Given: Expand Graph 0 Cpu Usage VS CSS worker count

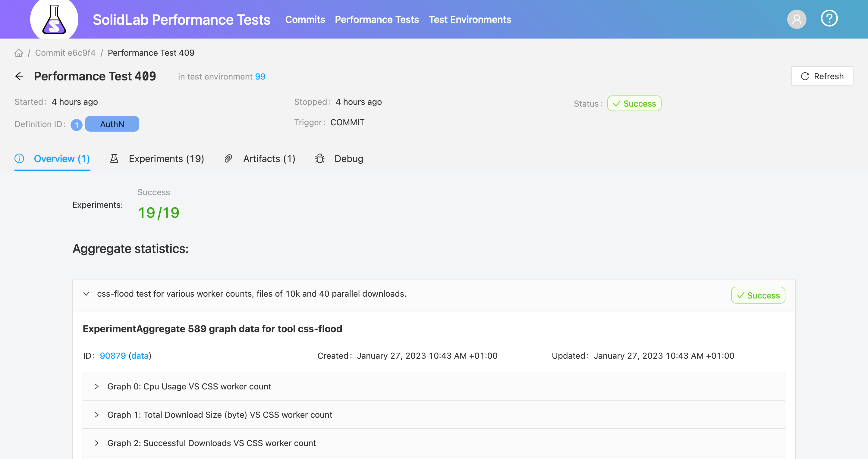Looking at the screenshot, I should pos(96,386).
